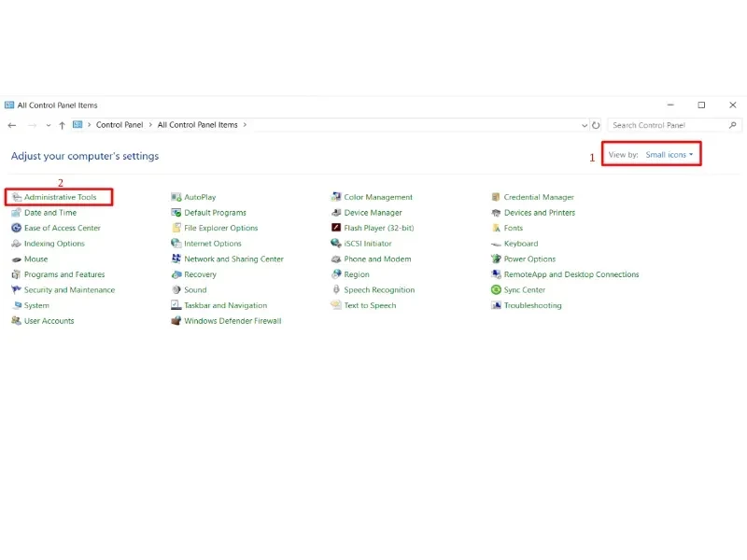Expand chevron after All Control Panel Items

pos(245,125)
